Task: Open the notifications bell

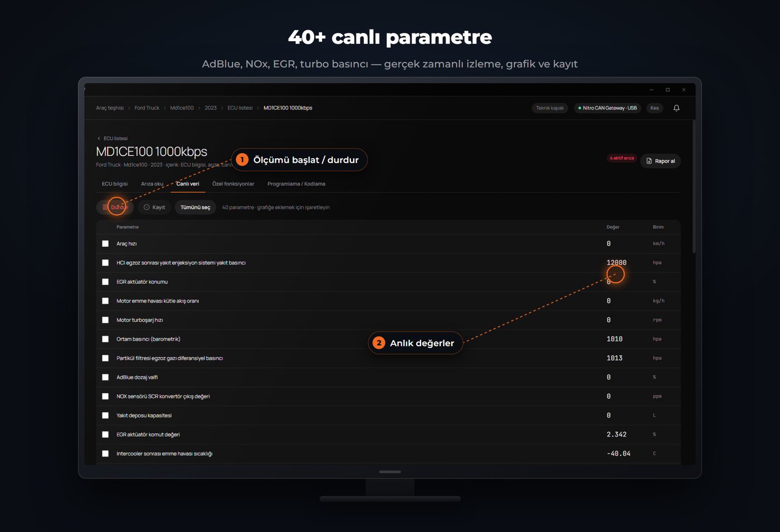Action: coord(676,108)
